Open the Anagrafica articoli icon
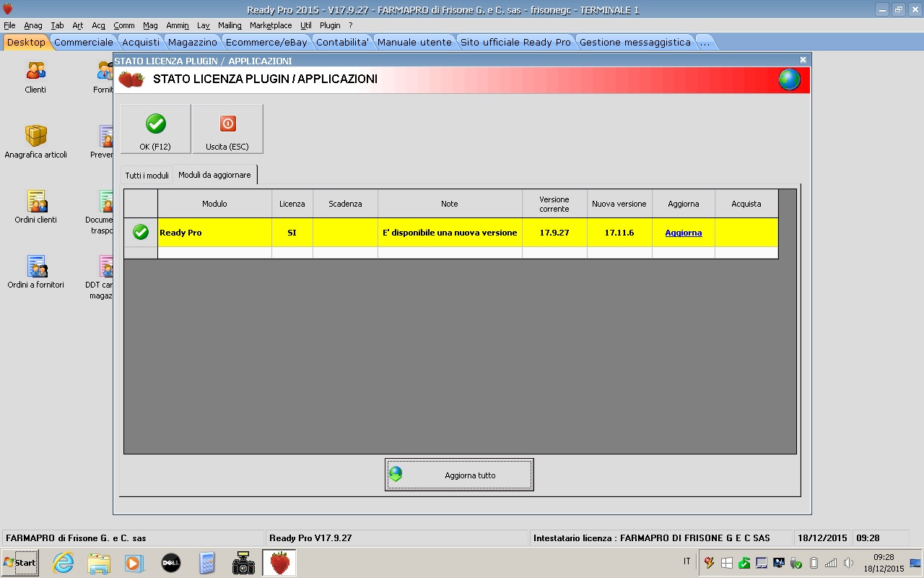This screenshot has height=578, width=924. 35,142
